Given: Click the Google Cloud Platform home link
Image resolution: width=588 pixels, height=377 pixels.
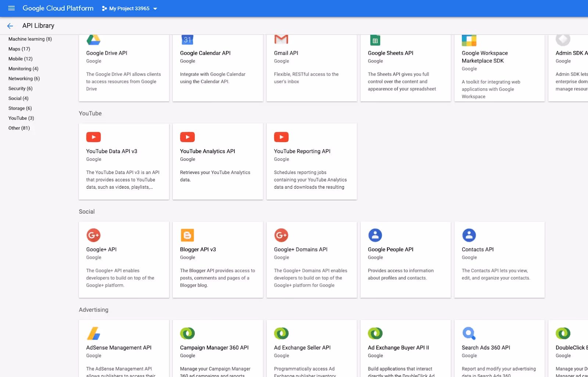Looking at the screenshot, I should [58, 8].
